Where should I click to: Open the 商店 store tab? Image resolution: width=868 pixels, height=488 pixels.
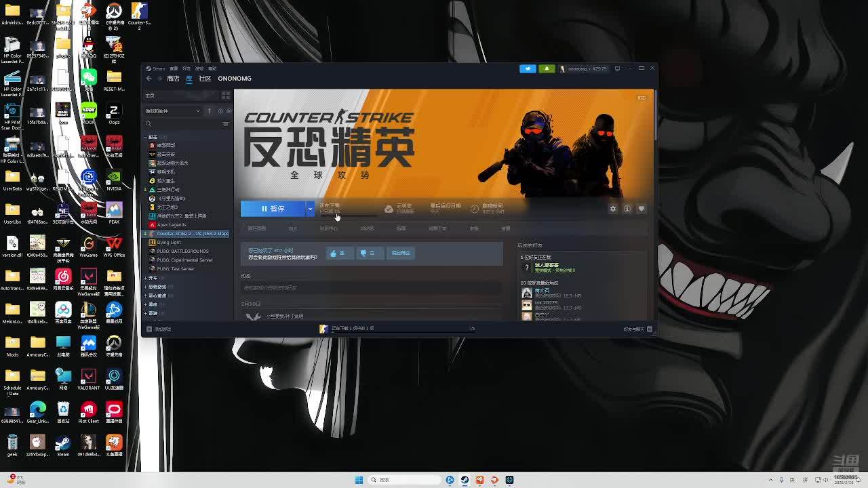pos(173,79)
